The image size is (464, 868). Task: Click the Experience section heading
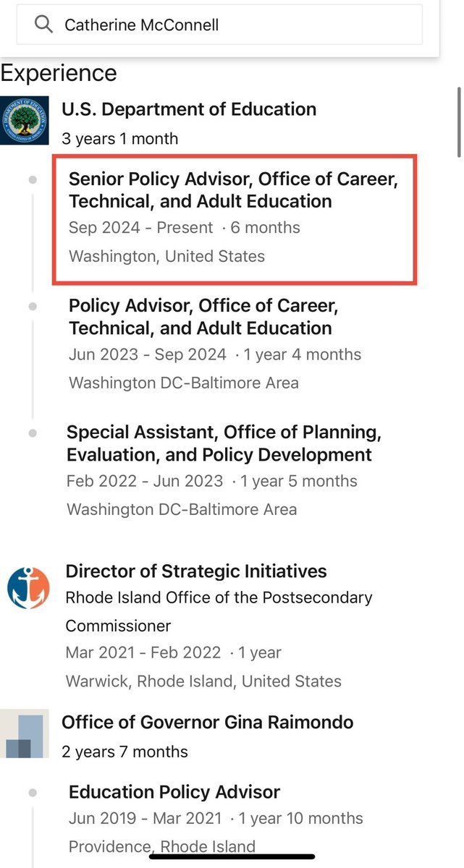(x=59, y=73)
